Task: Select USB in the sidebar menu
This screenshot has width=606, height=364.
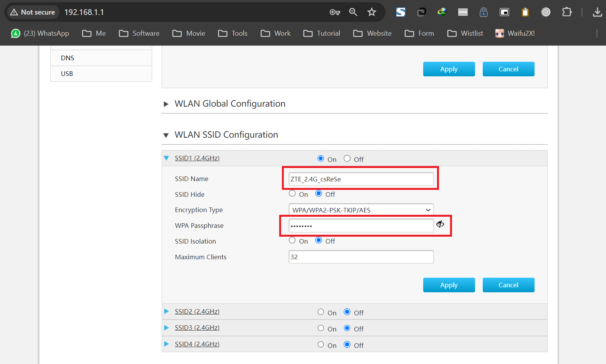Action: 101,74
